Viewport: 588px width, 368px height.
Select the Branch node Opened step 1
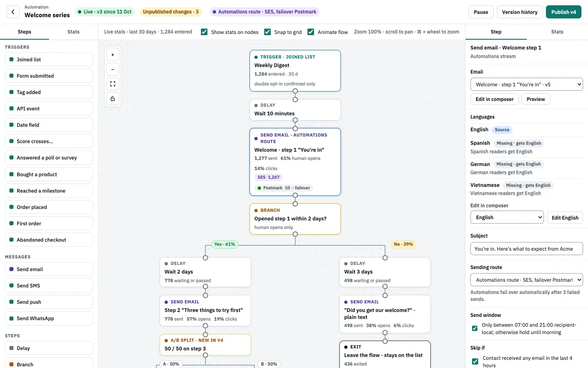point(295,219)
